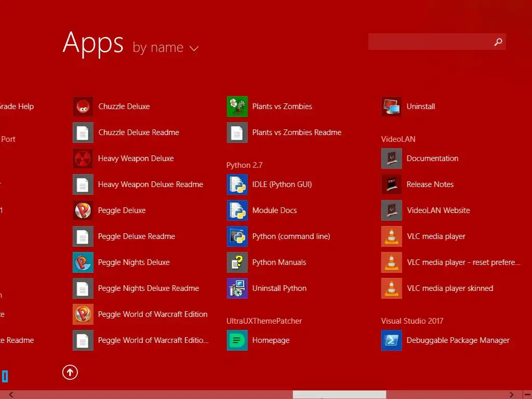Screen dimensions: 532x399
Task: Select the Python 2.7 group header
Action: [244, 165]
